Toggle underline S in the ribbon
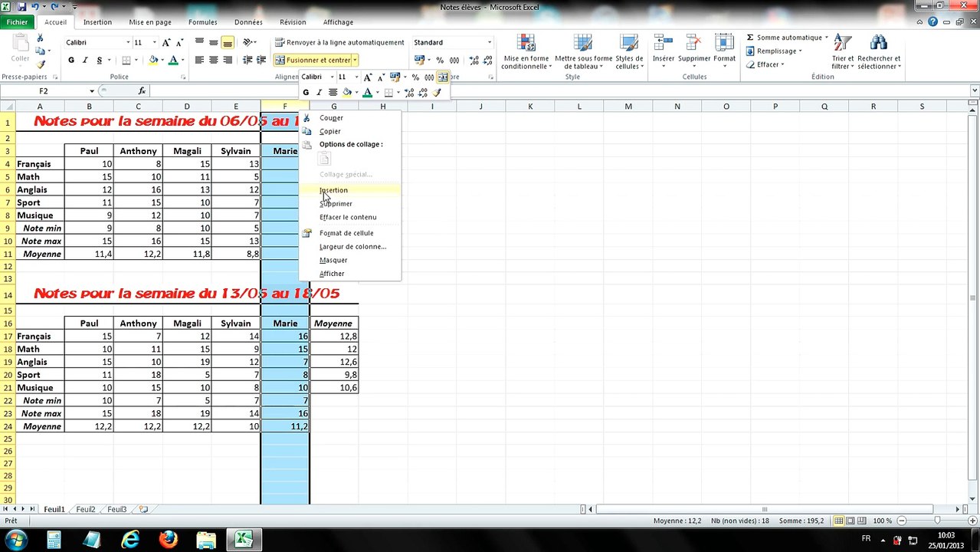Viewport: 980px width, 552px height. point(99,60)
